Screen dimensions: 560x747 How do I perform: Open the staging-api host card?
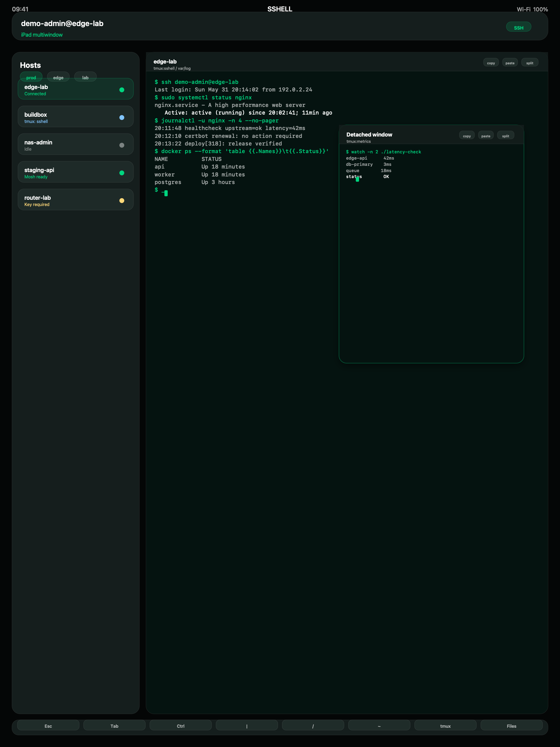[76, 172]
